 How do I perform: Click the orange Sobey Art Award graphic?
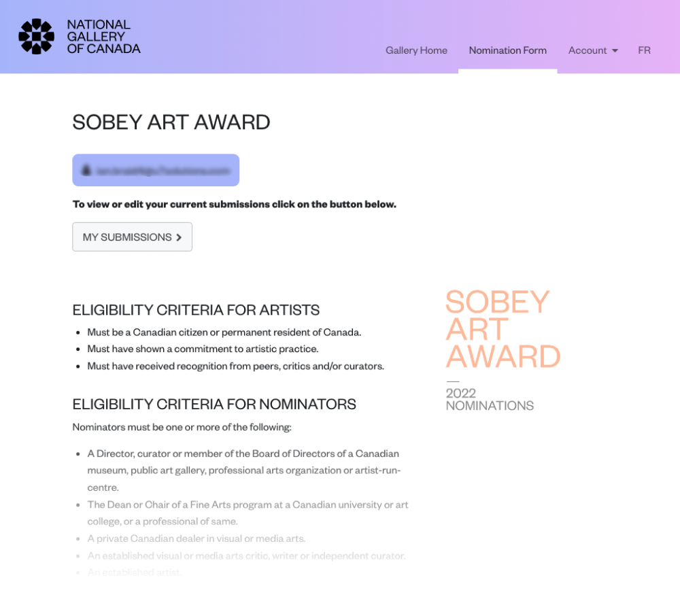pyautogui.click(x=503, y=329)
